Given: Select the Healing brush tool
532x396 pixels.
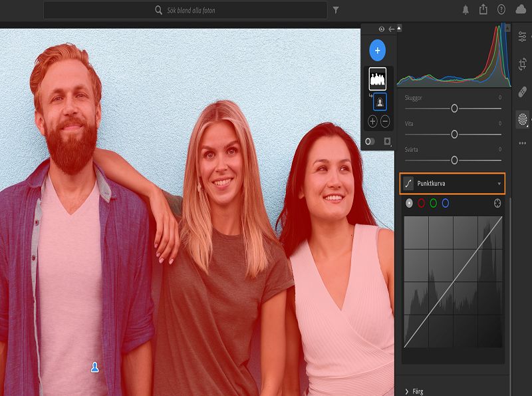Looking at the screenshot, I should (x=523, y=93).
